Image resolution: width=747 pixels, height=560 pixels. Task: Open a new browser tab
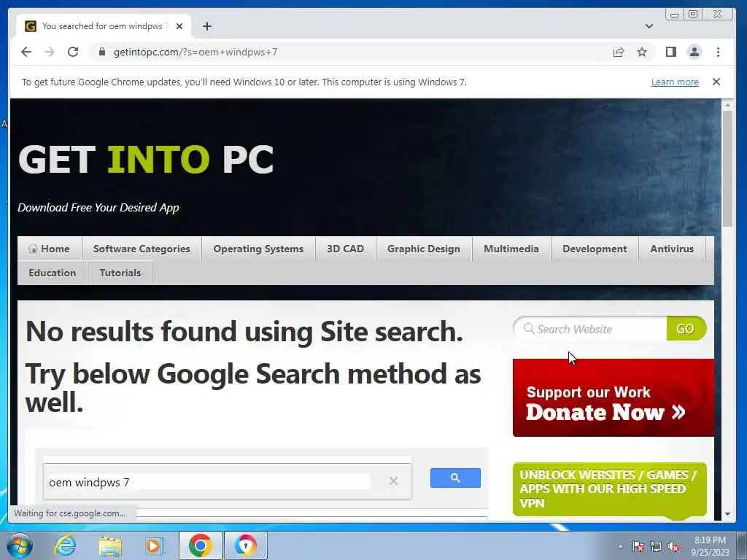click(x=206, y=26)
